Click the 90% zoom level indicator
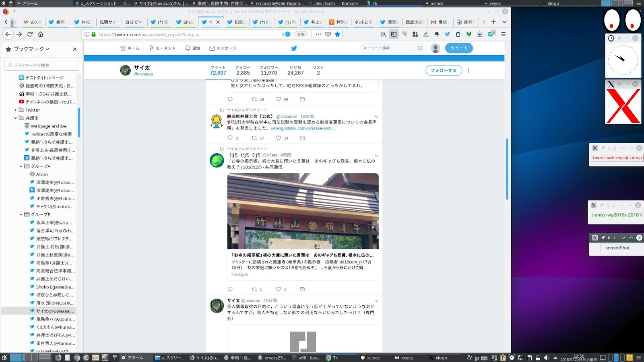644x362 pixels. (301, 34)
